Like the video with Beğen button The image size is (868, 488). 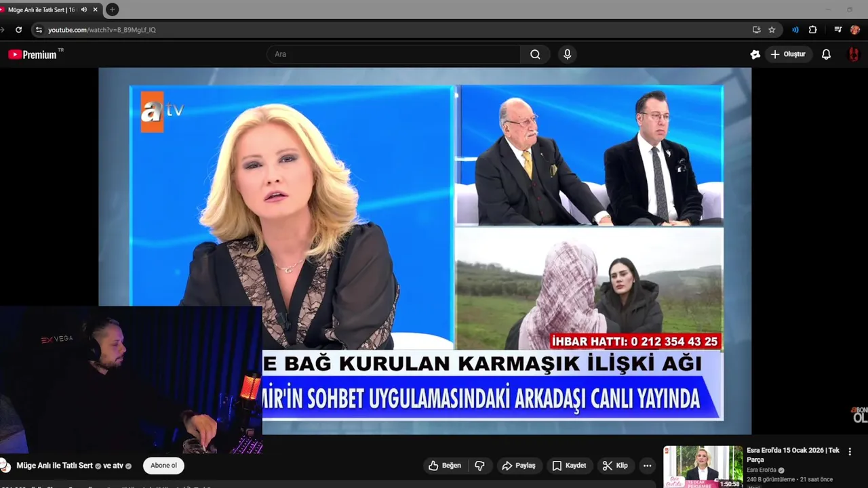(445, 466)
